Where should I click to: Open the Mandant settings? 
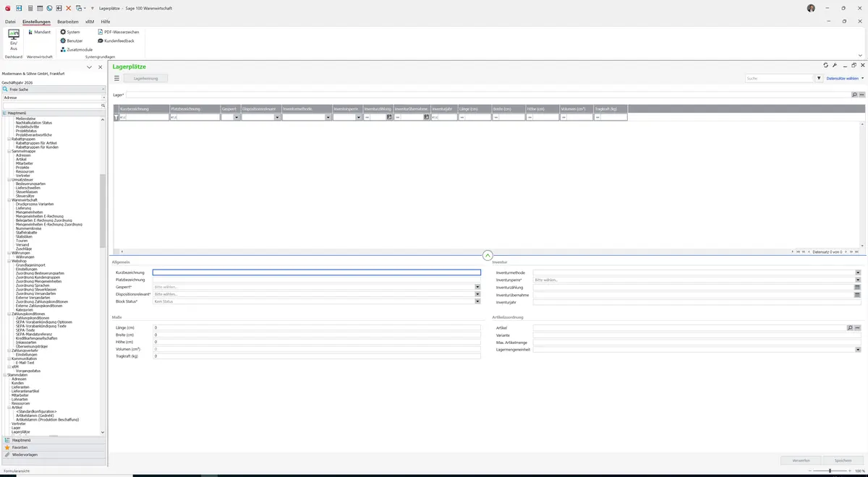pyautogui.click(x=39, y=32)
